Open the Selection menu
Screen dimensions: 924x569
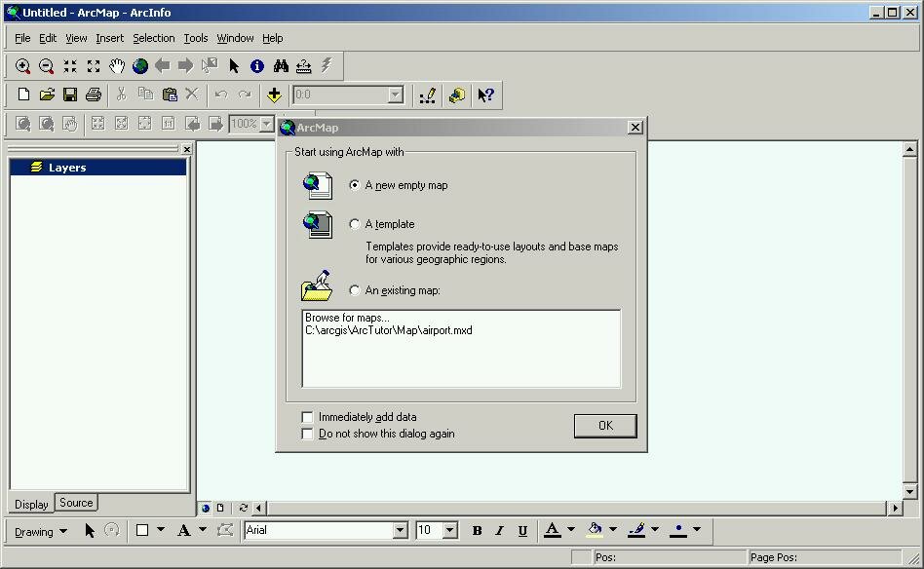(154, 38)
